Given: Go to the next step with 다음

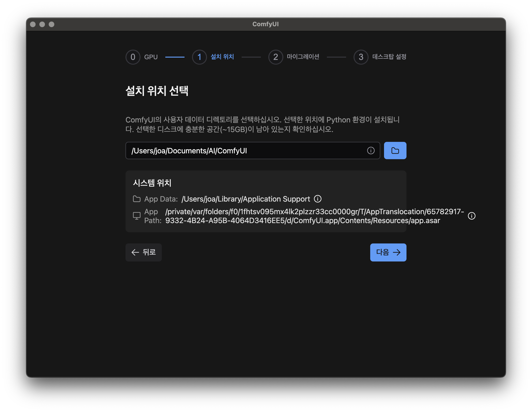Looking at the screenshot, I should click(388, 252).
